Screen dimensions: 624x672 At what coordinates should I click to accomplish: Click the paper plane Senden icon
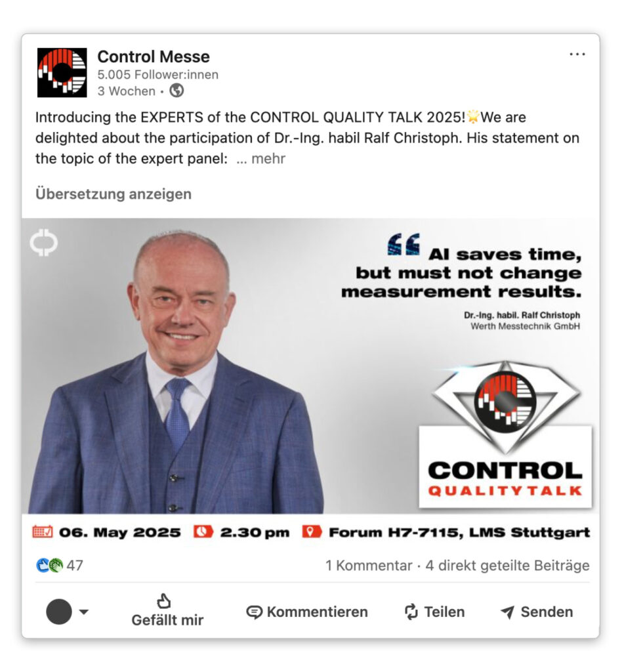507,612
